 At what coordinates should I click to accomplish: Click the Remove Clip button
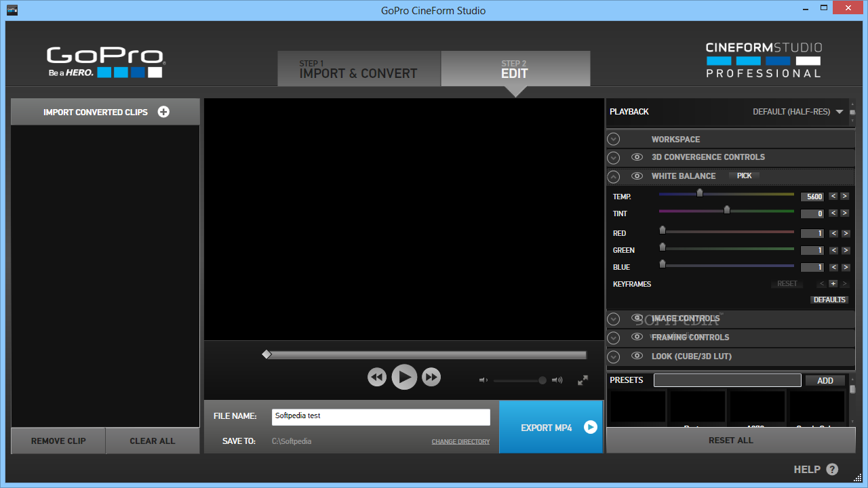click(58, 441)
